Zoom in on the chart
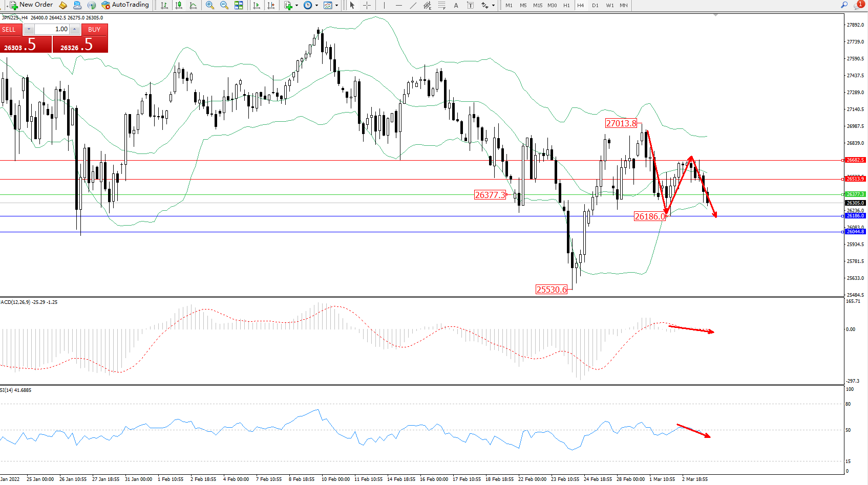This screenshot has width=868, height=485. pyautogui.click(x=210, y=5)
